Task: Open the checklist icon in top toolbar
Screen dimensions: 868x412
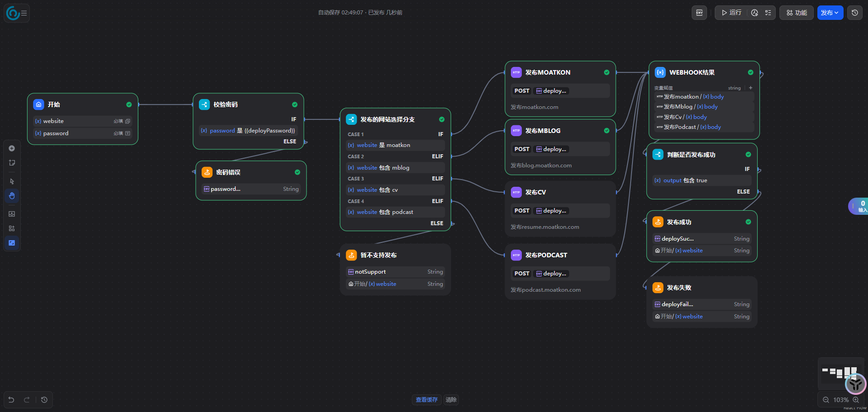Action: (x=768, y=13)
